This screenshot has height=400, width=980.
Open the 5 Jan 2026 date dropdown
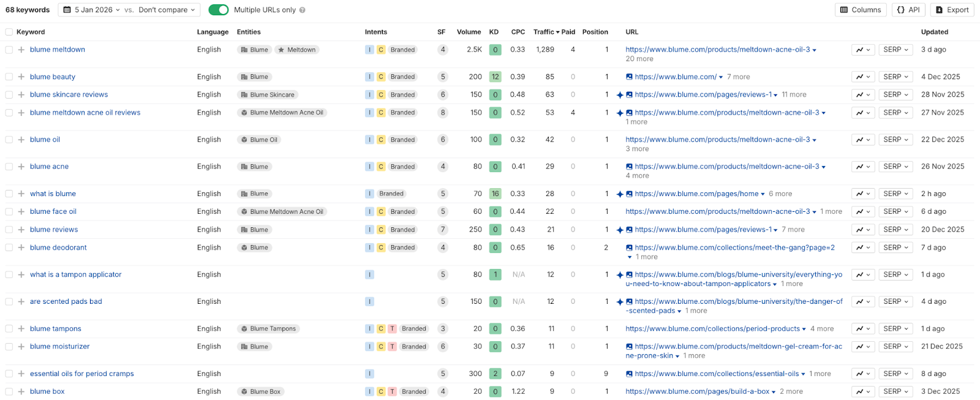92,10
